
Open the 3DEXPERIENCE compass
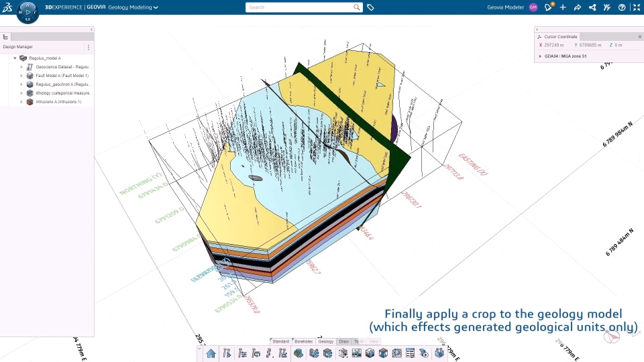pos(28,12)
